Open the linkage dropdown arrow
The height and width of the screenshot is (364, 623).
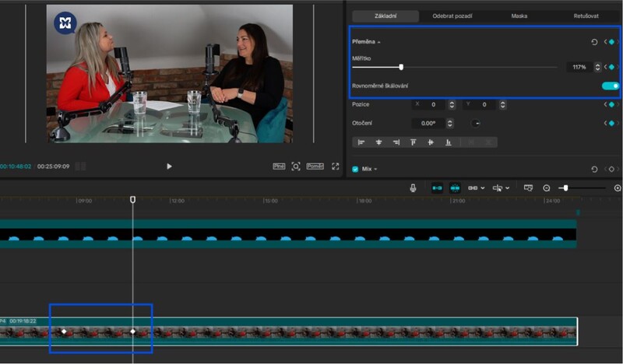coord(483,188)
